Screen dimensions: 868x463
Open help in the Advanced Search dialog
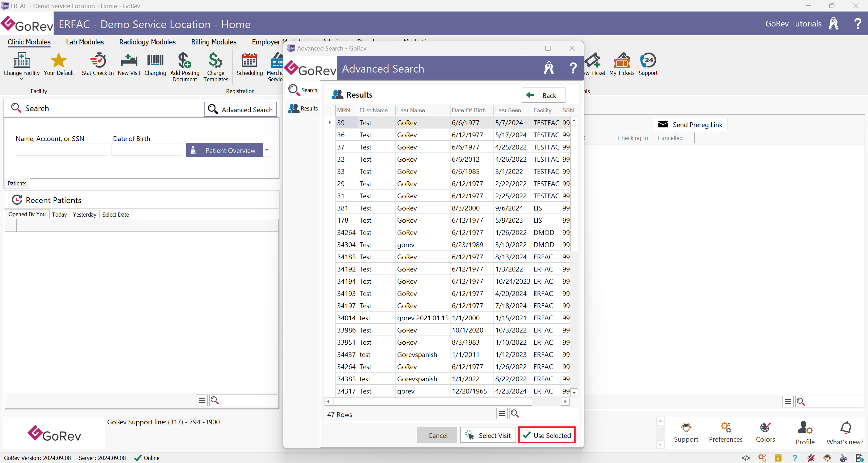573,68
